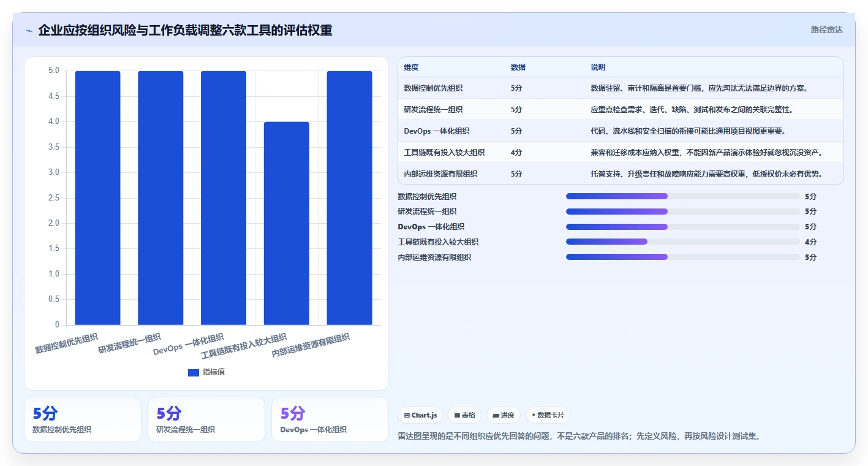Click the description starting 应重点检查需求
The image size is (868, 466).
coord(692,110)
